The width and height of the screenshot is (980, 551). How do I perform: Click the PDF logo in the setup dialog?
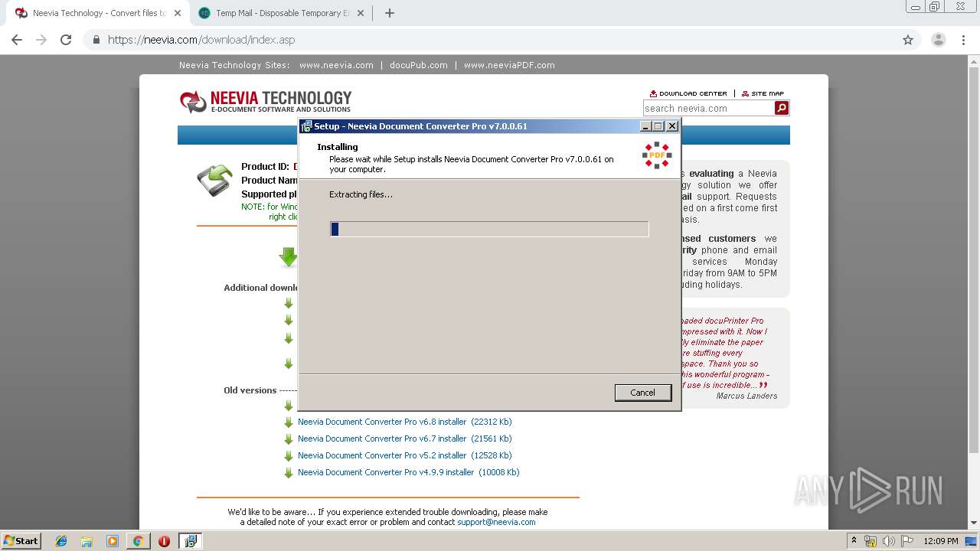click(x=657, y=155)
